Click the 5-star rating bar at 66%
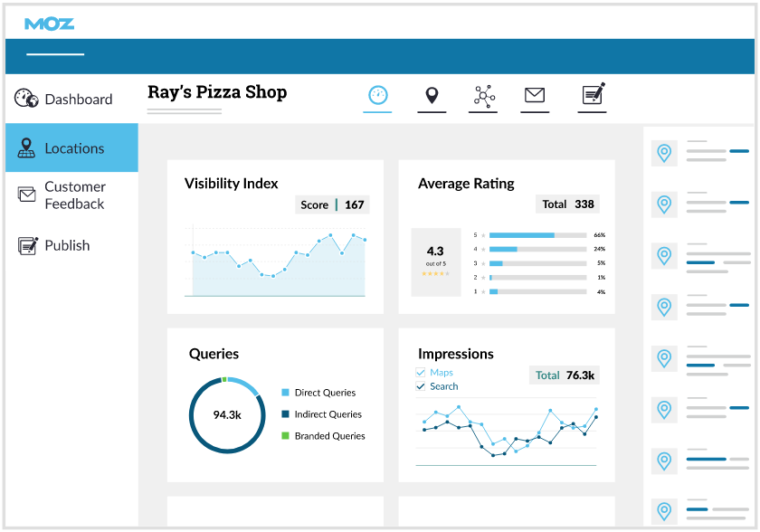Screen dimensions: 760x532 click(537, 235)
